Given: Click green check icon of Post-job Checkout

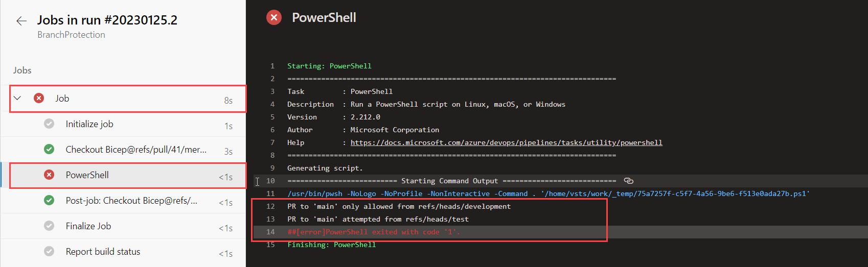Looking at the screenshot, I should pyautogui.click(x=49, y=200).
